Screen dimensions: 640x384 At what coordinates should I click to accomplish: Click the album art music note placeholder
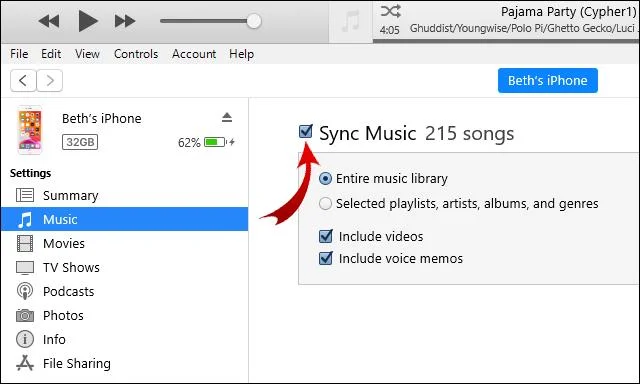351,21
